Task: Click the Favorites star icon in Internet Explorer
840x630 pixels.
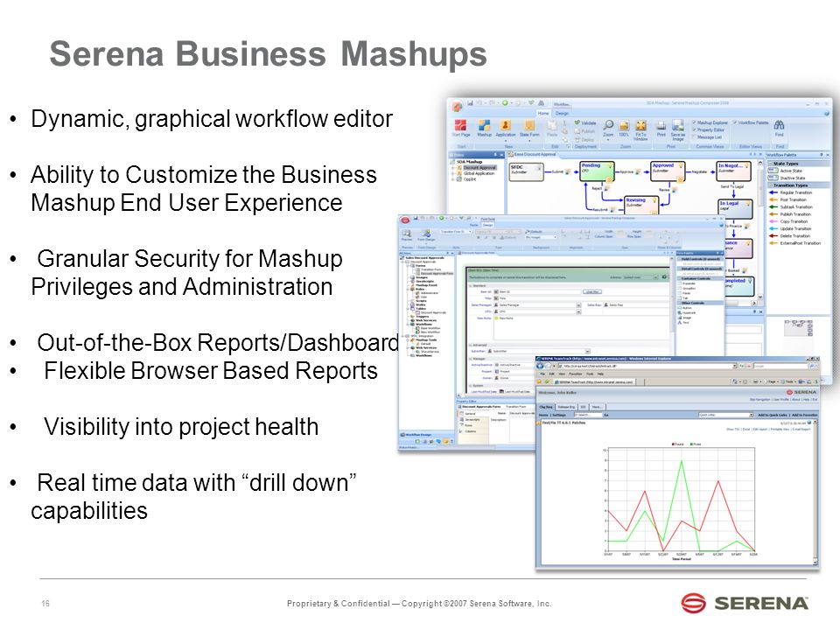Action: [539, 381]
